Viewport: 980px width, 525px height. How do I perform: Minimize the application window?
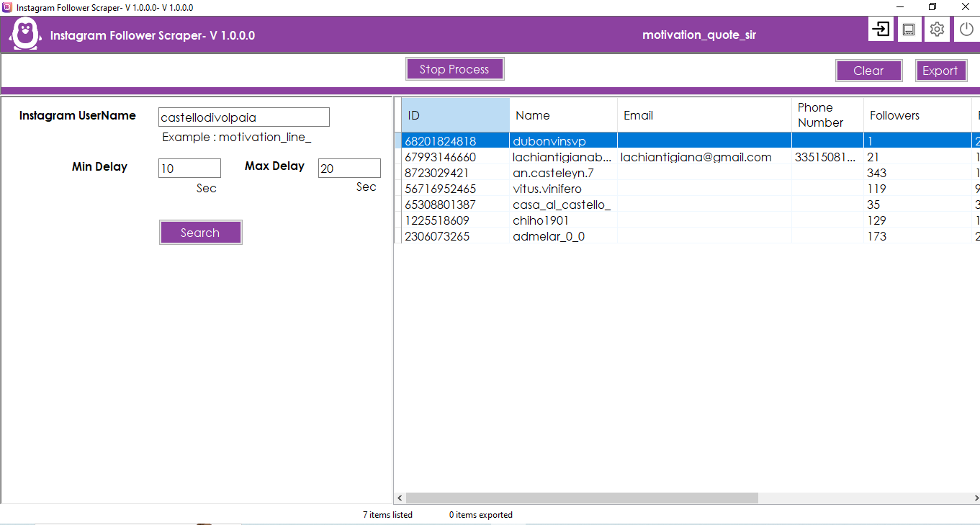pos(899,7)
